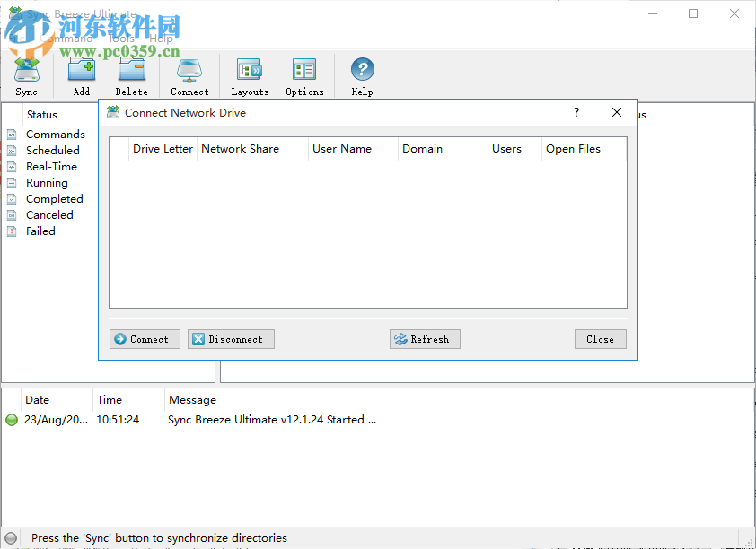Select the Scheduled status view
This screenshot has height=549, width=756.
pyautogui.click(x=52, y=150)
